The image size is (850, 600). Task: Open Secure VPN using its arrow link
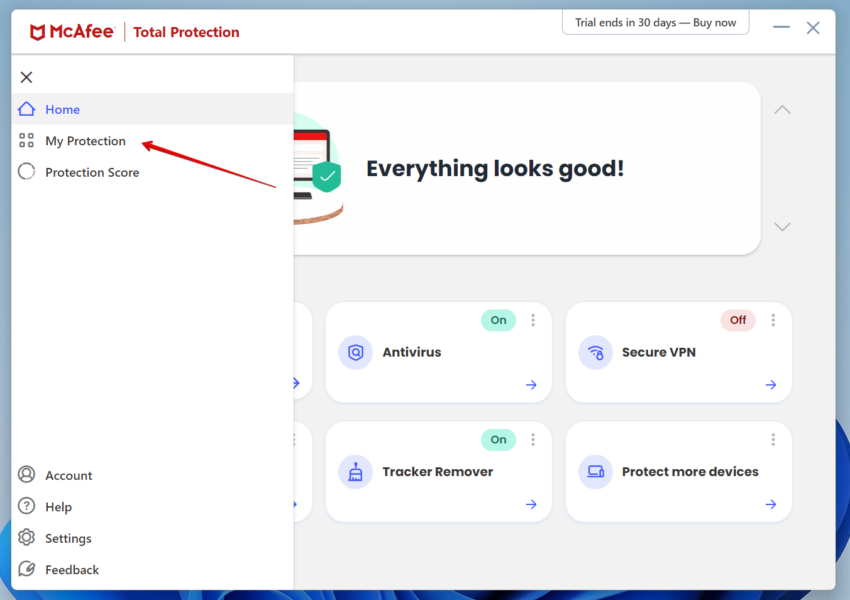tap(771, 385)
